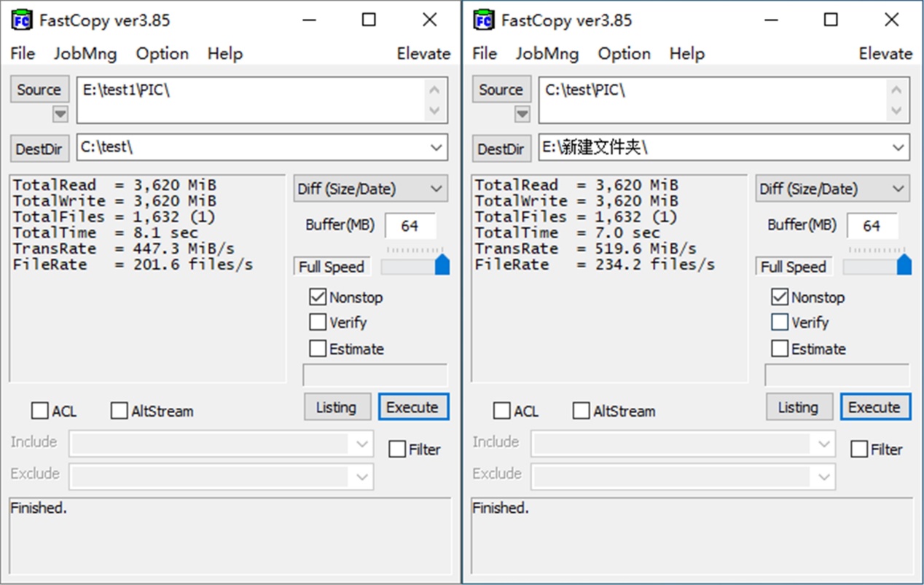This screenshot has height=585, width=924.
Task: Open File menu in C:\test\PIC\ source window
Action: [485, 53]
